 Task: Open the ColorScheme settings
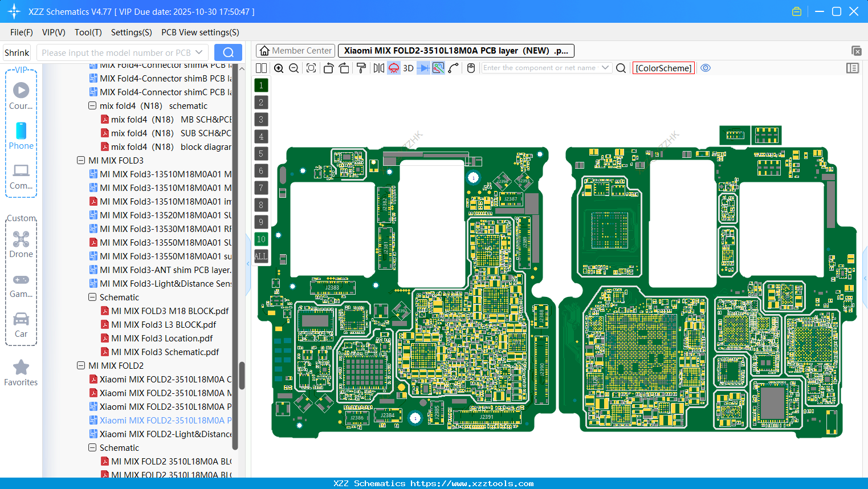[663, 68]
